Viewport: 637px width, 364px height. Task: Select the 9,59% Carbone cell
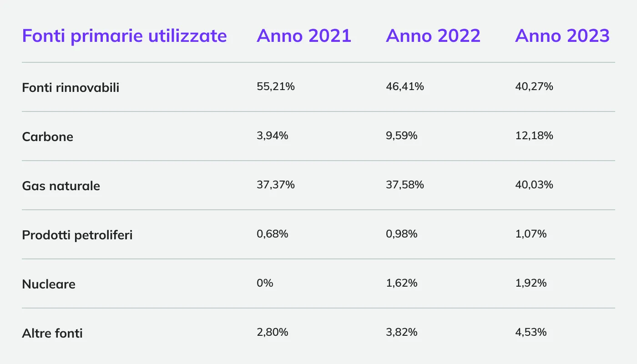(402, 136)
